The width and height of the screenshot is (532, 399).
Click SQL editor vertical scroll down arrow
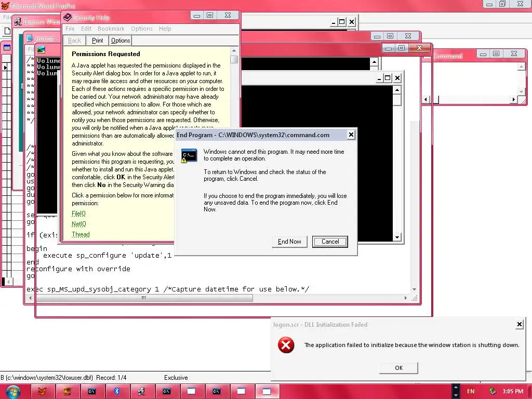pyautogui.click(x=414, y=289)
